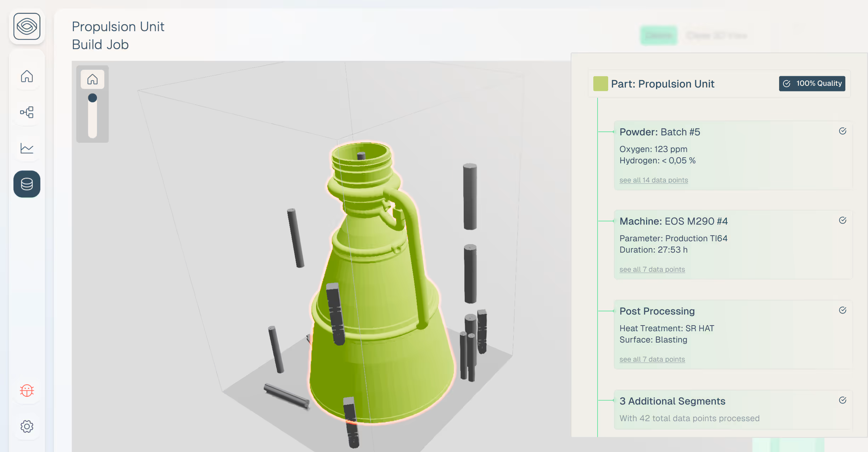Click the 3D view zoom slider handle
The height and width of the screenshot is (452, 868).
pos(92,98)
